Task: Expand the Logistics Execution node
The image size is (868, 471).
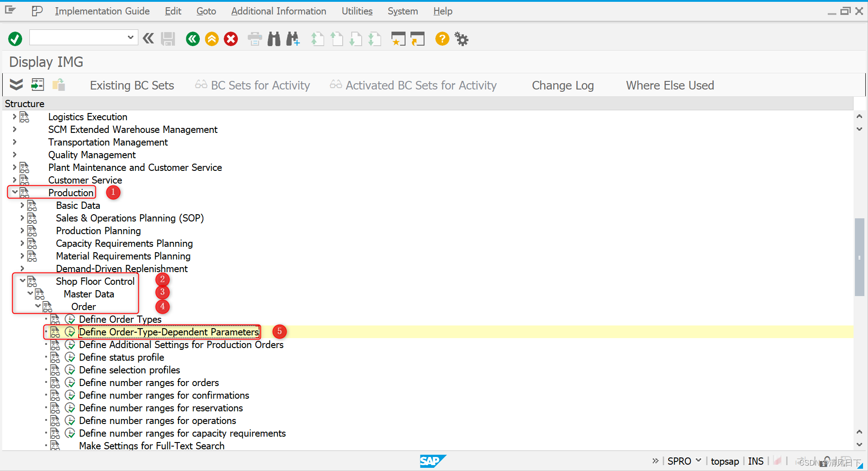Action: click(x=14, y=117)
